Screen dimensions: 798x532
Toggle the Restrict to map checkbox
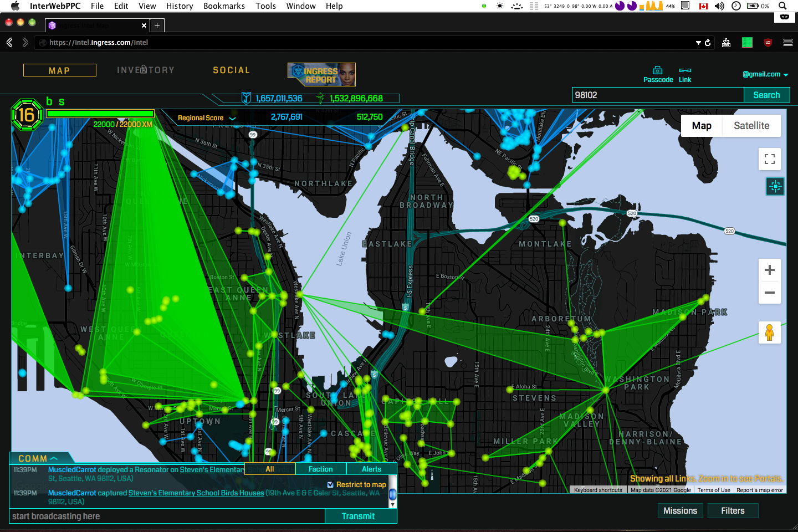pyautogui.click(x=330, y=484)
